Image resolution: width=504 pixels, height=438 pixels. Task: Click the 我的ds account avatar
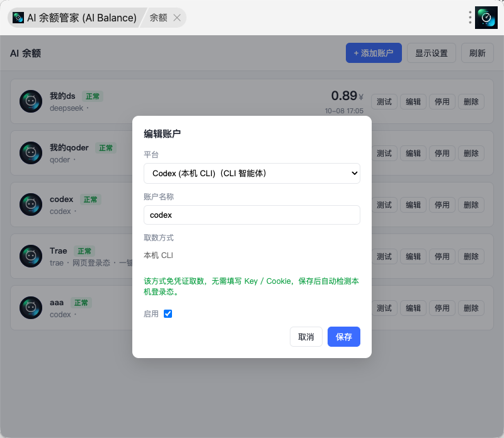click(31, 101)
